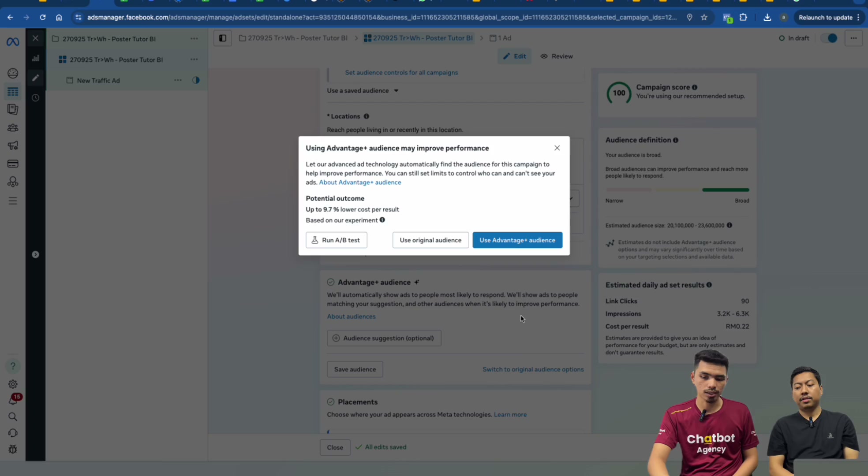868x476 pixels.
Task: Open the Billing card icon in sidebar
Action: pyautogui.click(x=13, y=164)
